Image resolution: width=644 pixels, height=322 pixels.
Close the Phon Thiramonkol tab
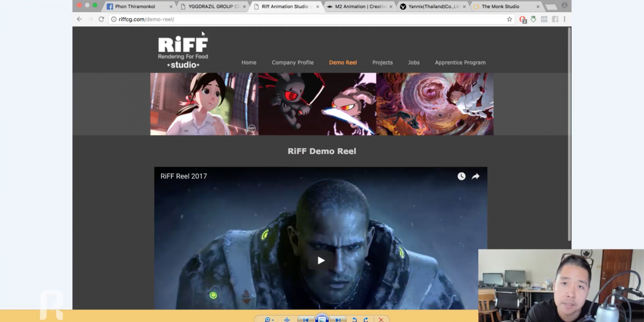171,7
